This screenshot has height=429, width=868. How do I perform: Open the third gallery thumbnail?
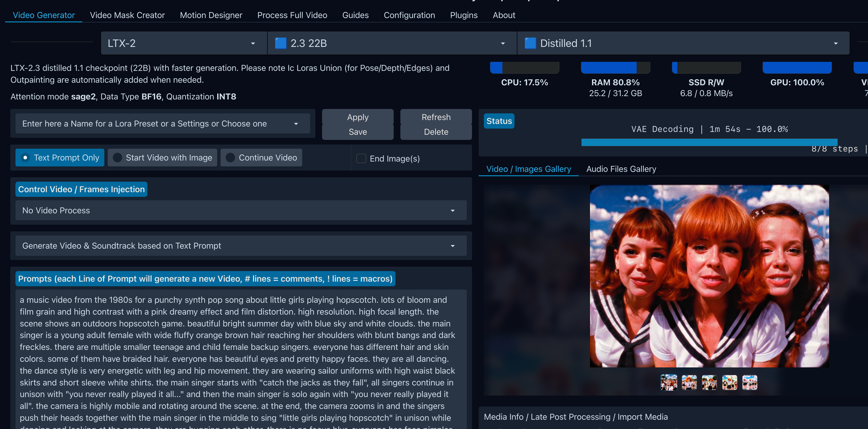[709, 383]
